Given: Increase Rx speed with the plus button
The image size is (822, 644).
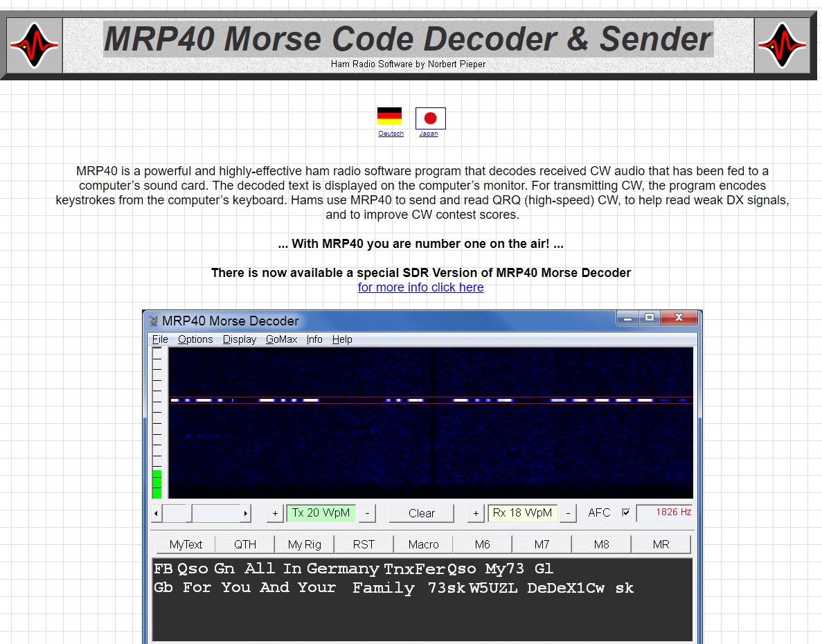Looking at the screenshot, I should (476, 513).
